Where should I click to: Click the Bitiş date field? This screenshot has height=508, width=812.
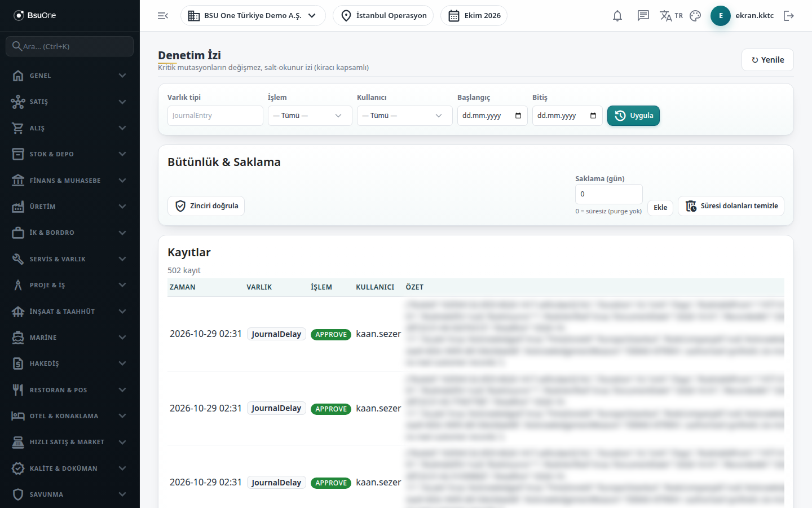click(567, 116)
